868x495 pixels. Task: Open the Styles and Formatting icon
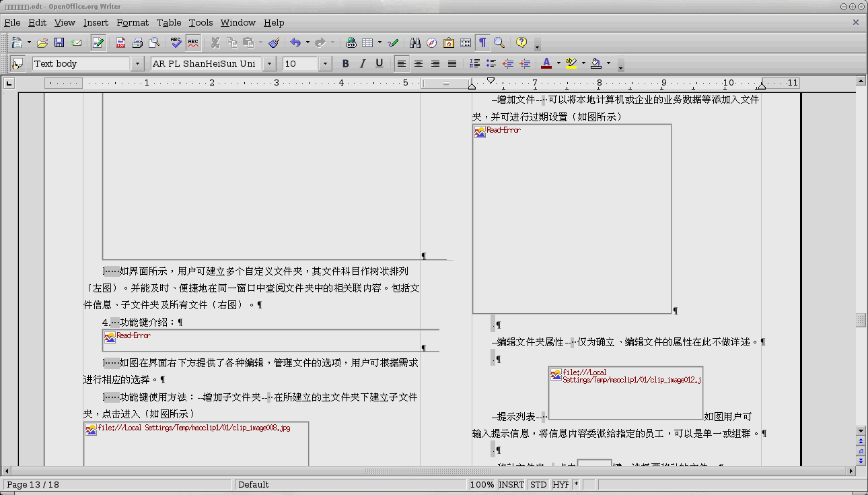pyautogui.click(x=18, y=64)
